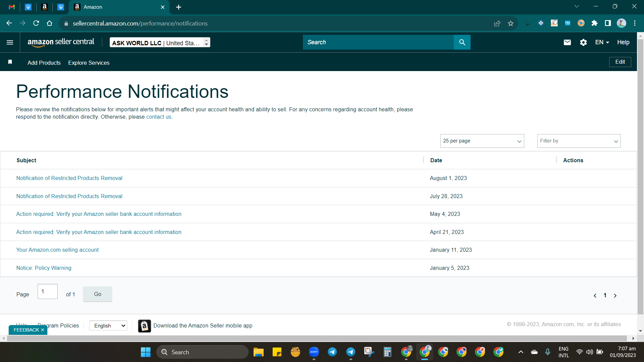This screenshot has height=362, width=644.
Task: Dismiss the FEEDBACK tab with its X
Action: pyautogui.click(x=43, y=330)
